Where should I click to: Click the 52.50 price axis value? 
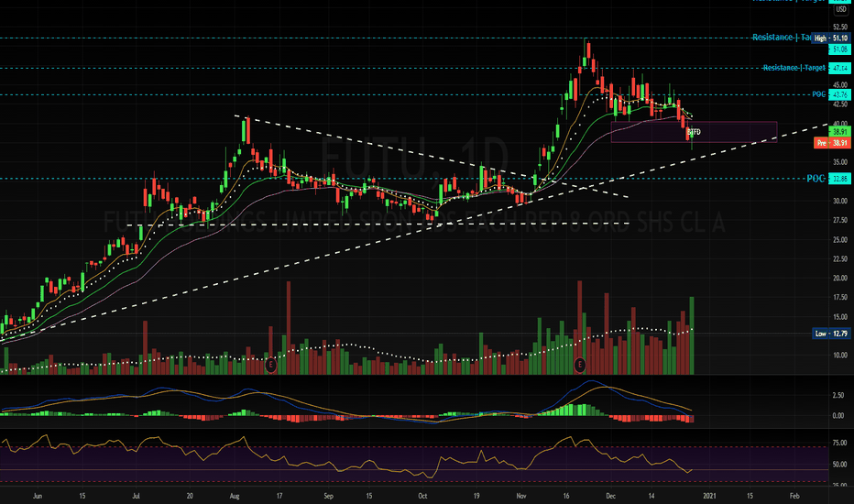[840, 27]
